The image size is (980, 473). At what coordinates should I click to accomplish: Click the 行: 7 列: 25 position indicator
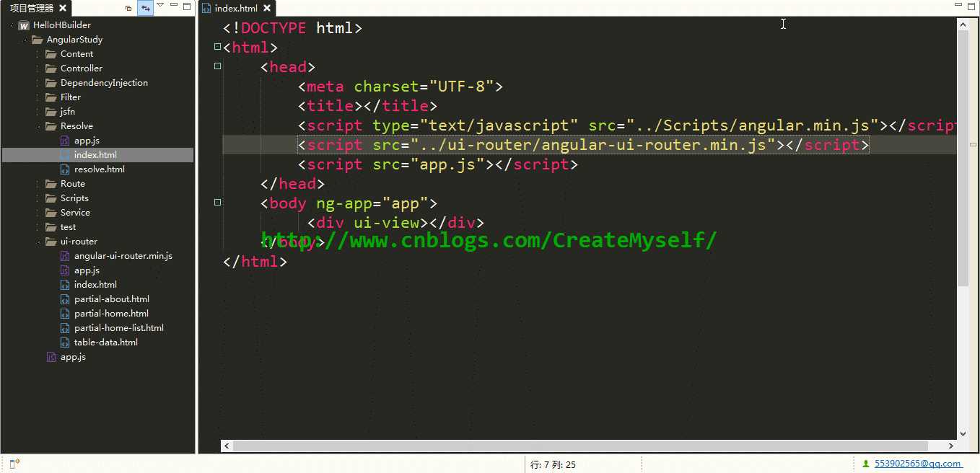pyautogui.click(x=553, y=464)
